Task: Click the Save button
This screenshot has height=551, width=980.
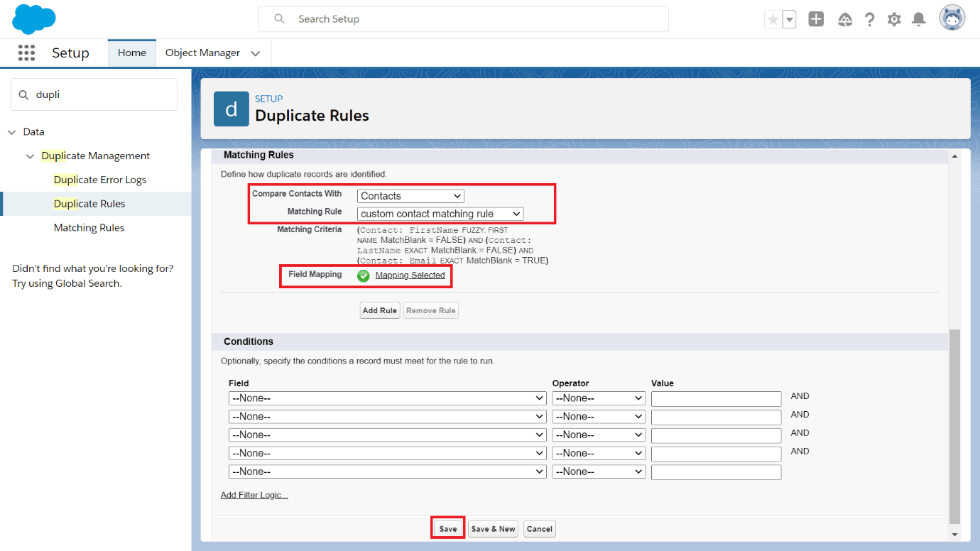Action: click(448, 529)
